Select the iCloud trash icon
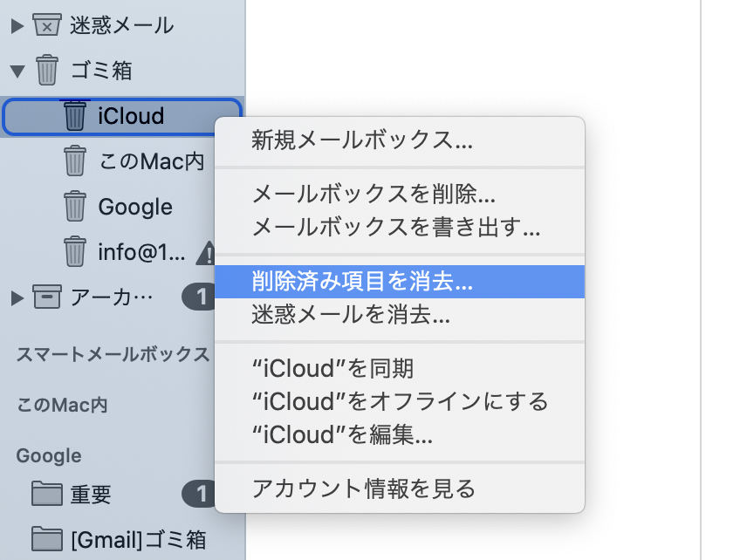 point(75,115)
